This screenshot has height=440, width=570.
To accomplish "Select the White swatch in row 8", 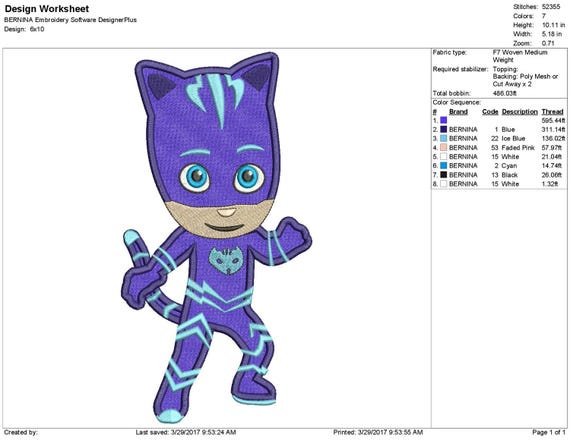I will point(443,184).
